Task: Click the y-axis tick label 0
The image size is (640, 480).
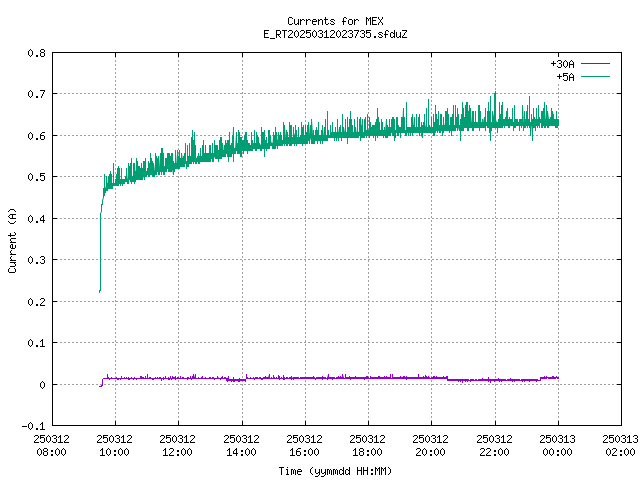Action: [42, 384]
